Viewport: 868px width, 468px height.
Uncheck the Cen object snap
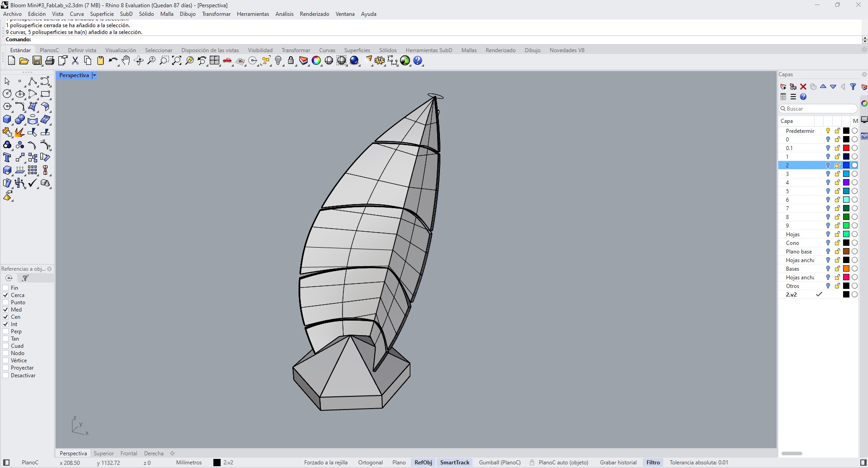pos(5,317)
